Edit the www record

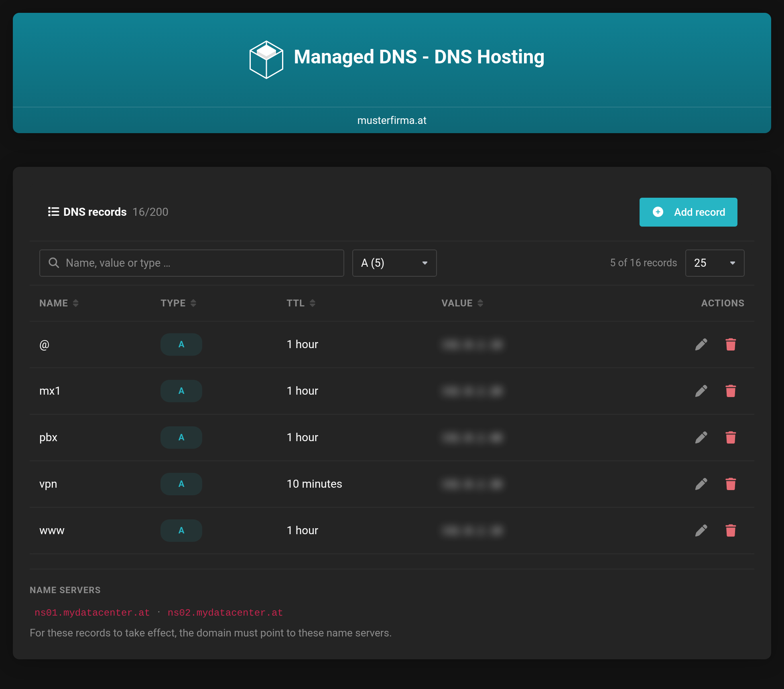(701, 531)
